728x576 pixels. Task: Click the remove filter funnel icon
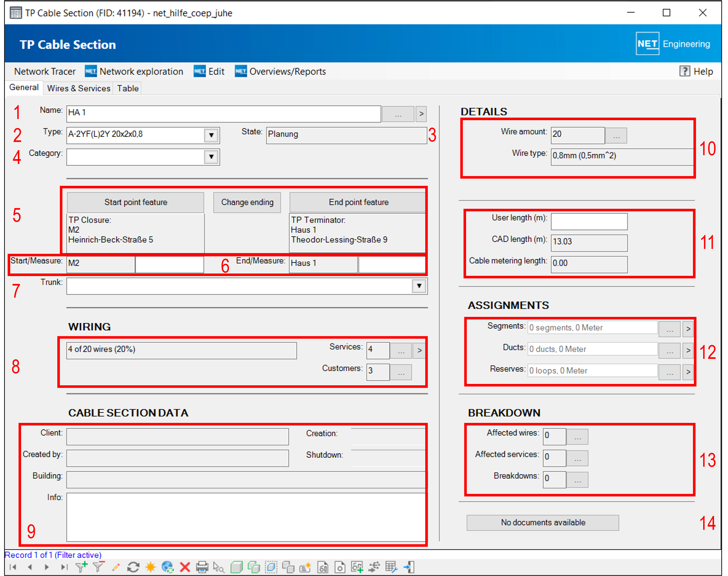point(98,567)
